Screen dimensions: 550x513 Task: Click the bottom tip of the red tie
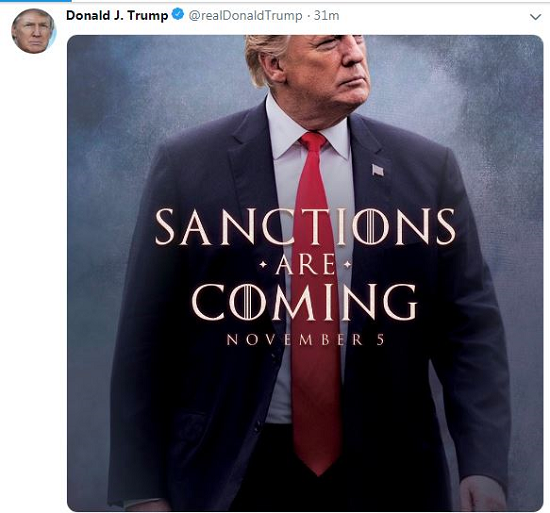(318, 468)
